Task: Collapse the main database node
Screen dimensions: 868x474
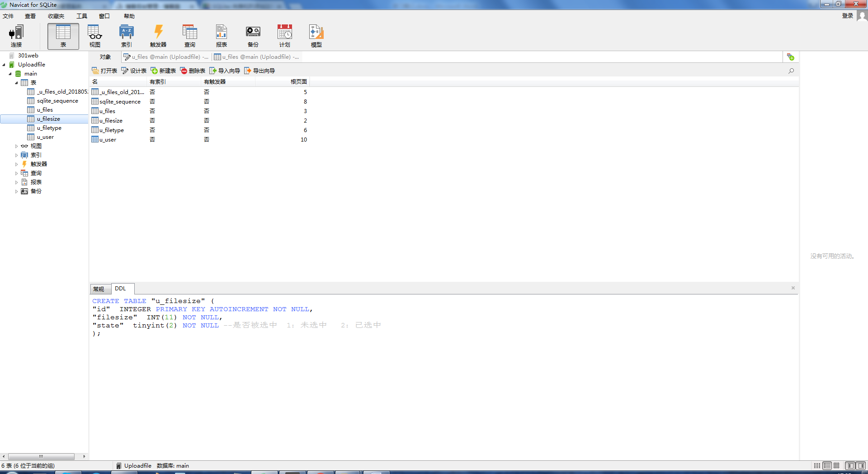Action: point(10,74)
